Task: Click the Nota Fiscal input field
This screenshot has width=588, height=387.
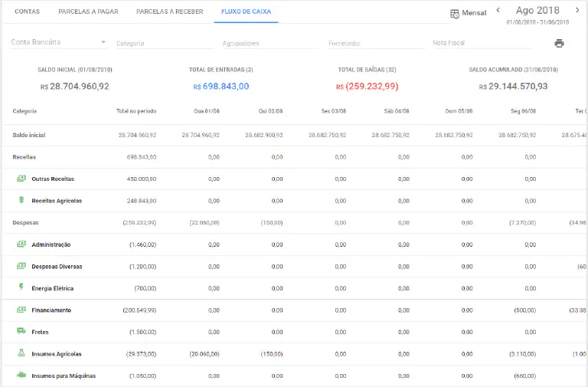Action: (481, 43)
